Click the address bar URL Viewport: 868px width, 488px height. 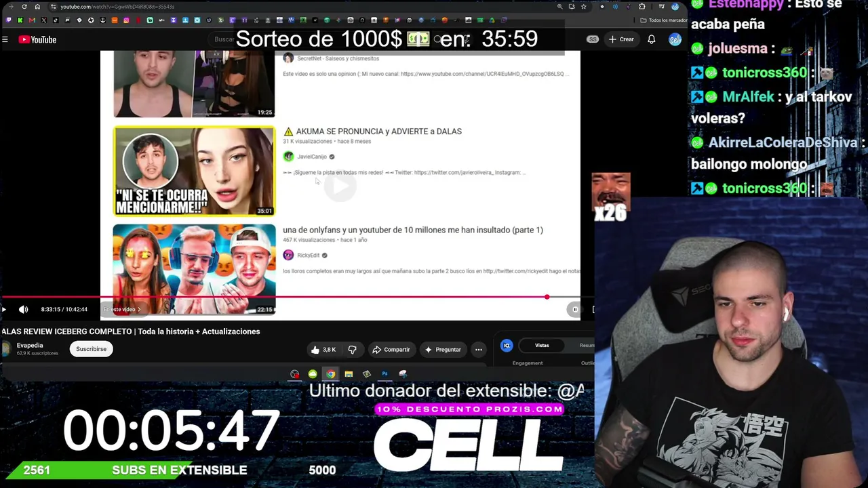point(117,7)
